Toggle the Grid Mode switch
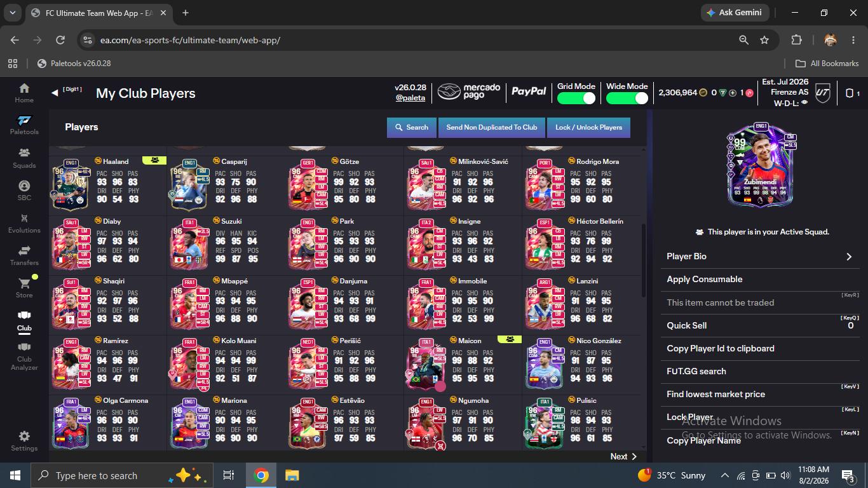The image size is (868, 488). (x=576, y=98)
